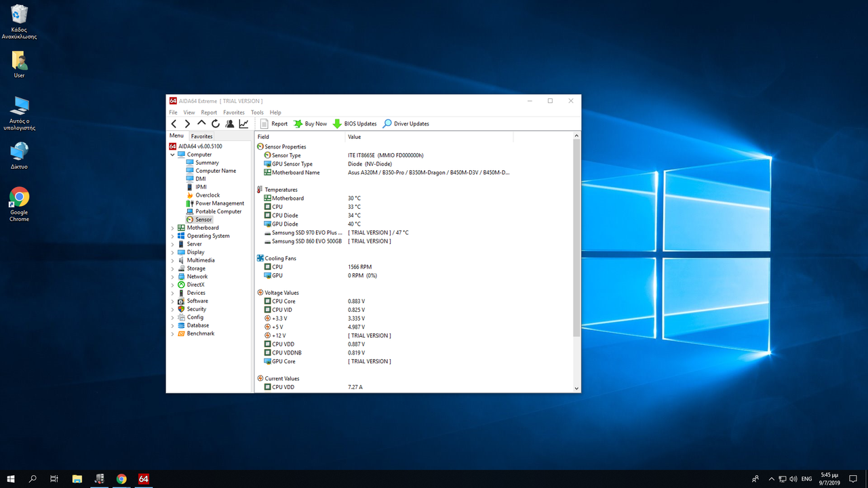868x488 pixels.
Task: Expand the Multimedia tree node
Action: click(172, 260)
